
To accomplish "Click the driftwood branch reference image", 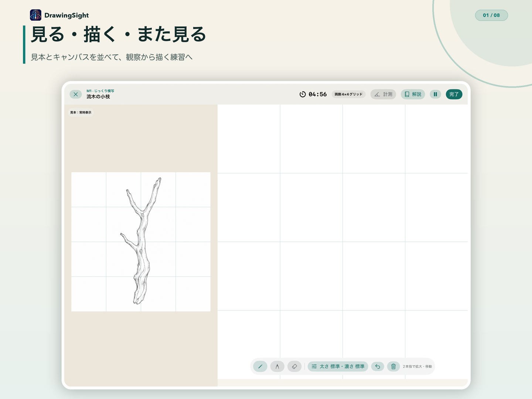I will [x=141, y=241].
